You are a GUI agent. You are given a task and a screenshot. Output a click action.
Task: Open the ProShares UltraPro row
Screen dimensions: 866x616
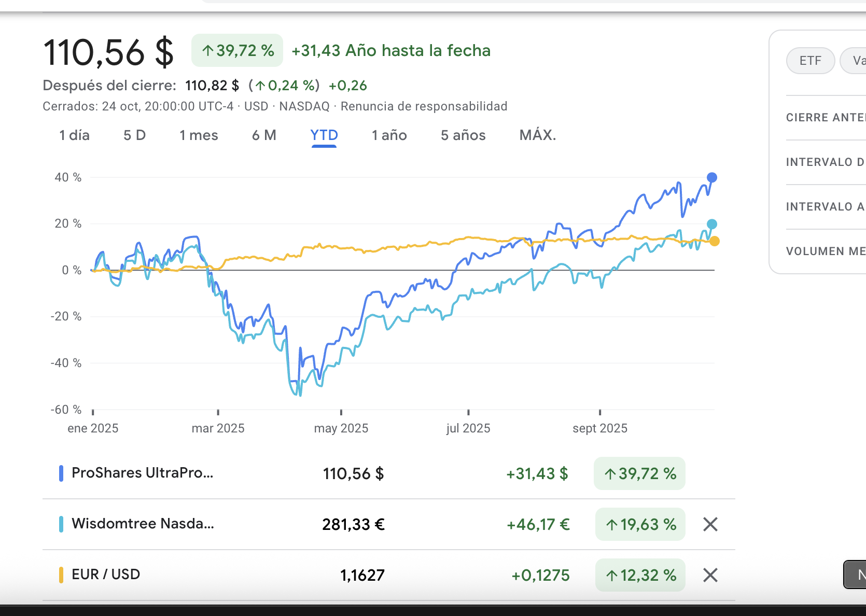(x=143, y=473)
